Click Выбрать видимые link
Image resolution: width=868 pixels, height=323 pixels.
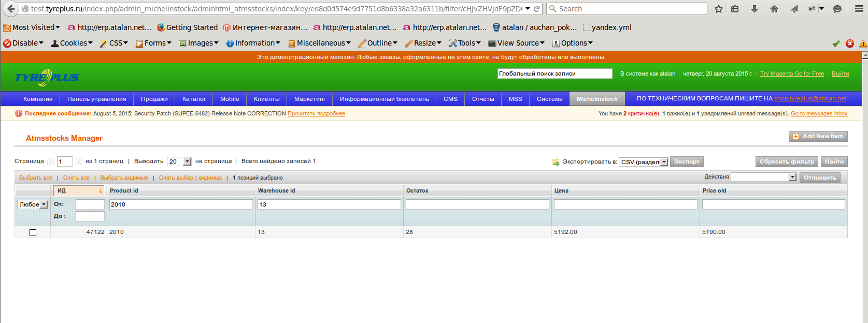pyautogui.click(x=124, y=178)
